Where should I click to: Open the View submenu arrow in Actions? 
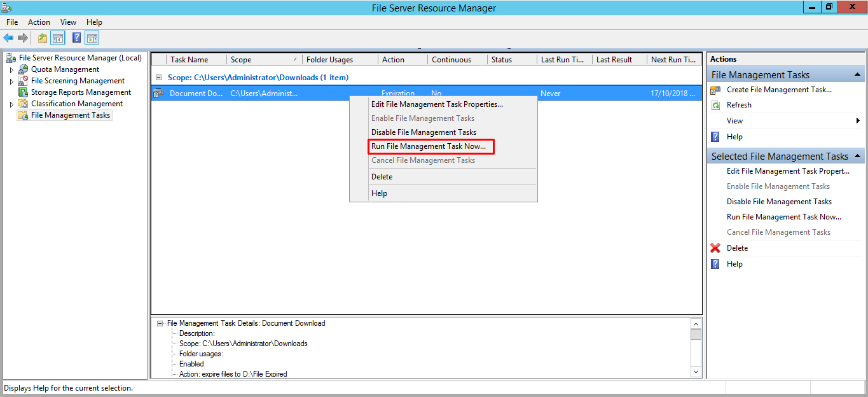coord(858,121)
